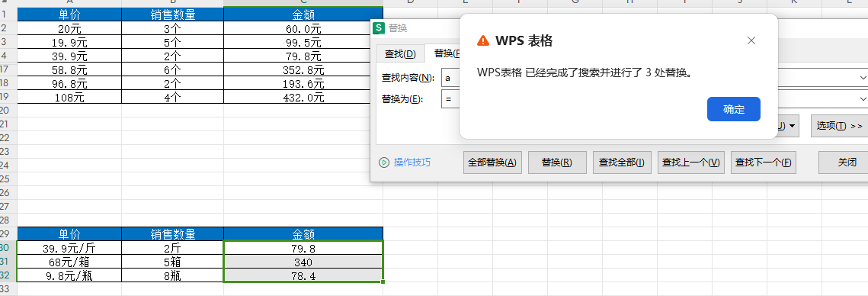Close the WPS 表格 alert with X

[x=751, y=40]
